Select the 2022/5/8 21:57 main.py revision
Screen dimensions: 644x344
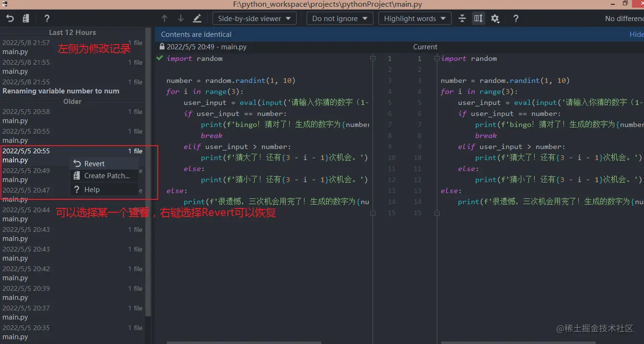[72, 47]
